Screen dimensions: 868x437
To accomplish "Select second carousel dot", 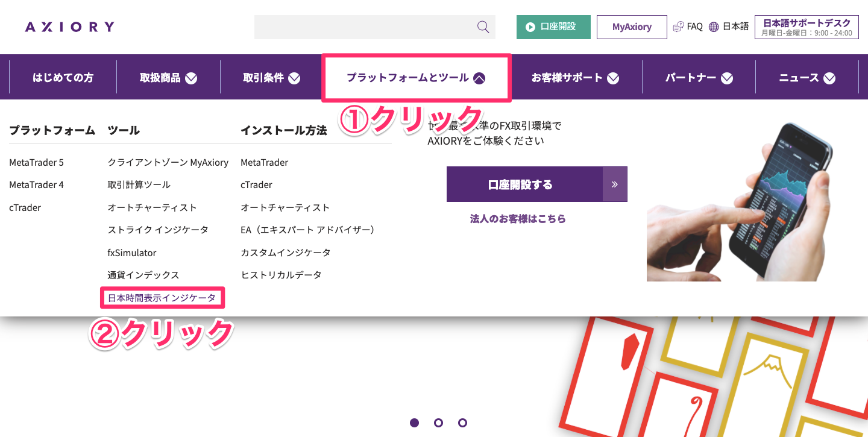I will coord(438,423).
